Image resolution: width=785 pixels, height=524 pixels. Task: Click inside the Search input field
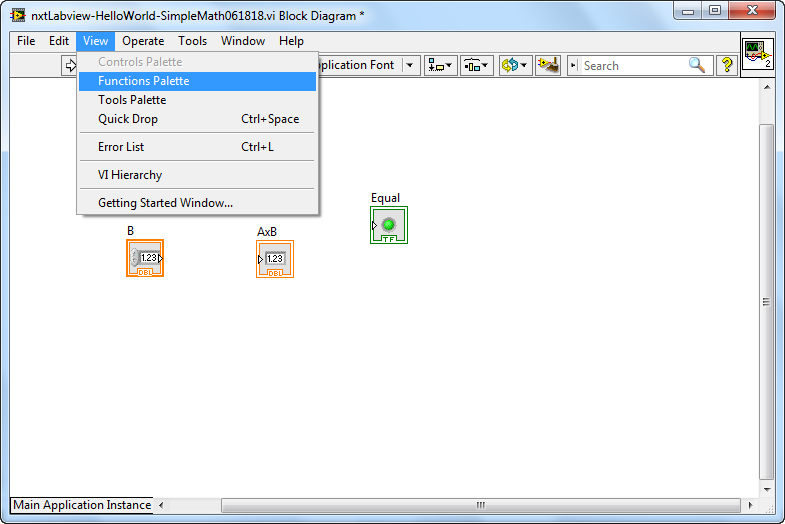coord(633,66)
